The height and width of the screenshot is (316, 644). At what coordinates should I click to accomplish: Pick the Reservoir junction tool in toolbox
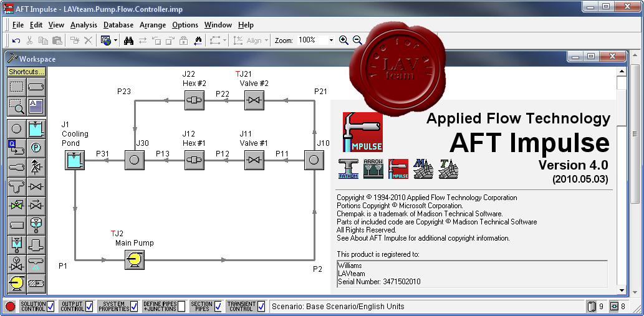click(x=37, y=129)
